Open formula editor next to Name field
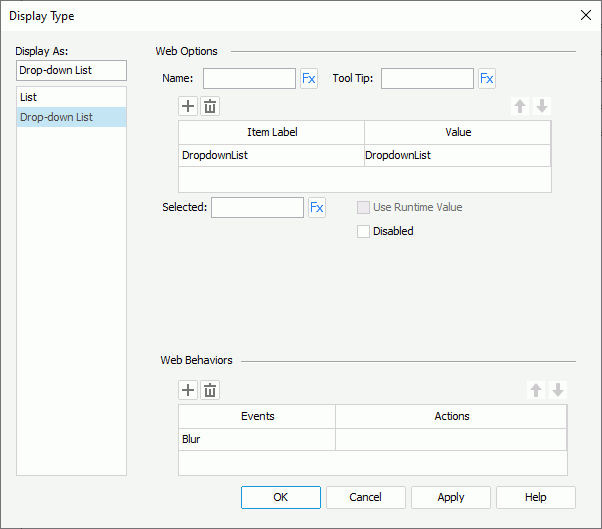This screenshot has height=529, width=602. pos(309,79)
